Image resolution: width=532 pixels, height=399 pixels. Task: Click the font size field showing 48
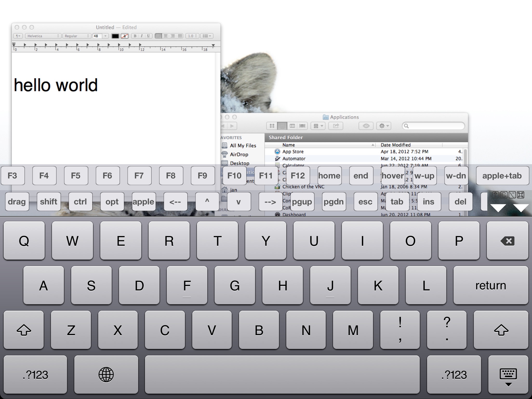pyautogui.click(x=97, y=36)
